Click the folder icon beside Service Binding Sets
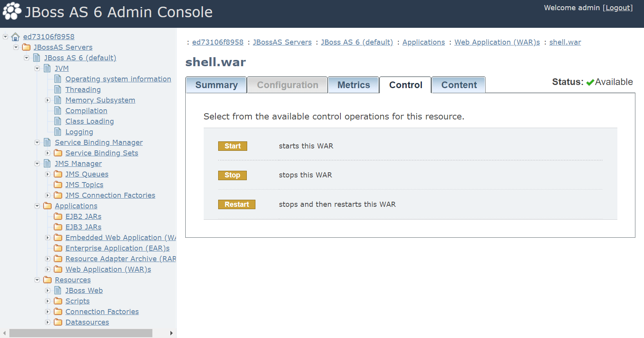Image resolution: width=644 pixels, height=338 pixels. point(58,153)
